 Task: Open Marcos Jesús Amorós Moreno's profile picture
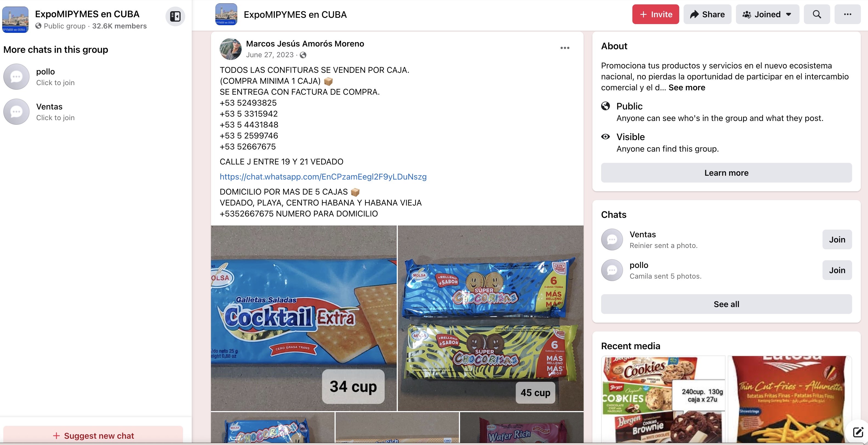[x=230, y=49]
